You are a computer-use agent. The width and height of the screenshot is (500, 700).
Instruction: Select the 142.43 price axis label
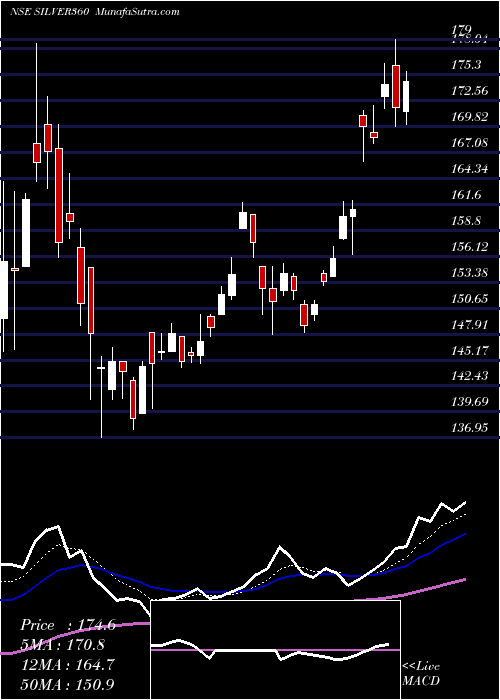470,376
